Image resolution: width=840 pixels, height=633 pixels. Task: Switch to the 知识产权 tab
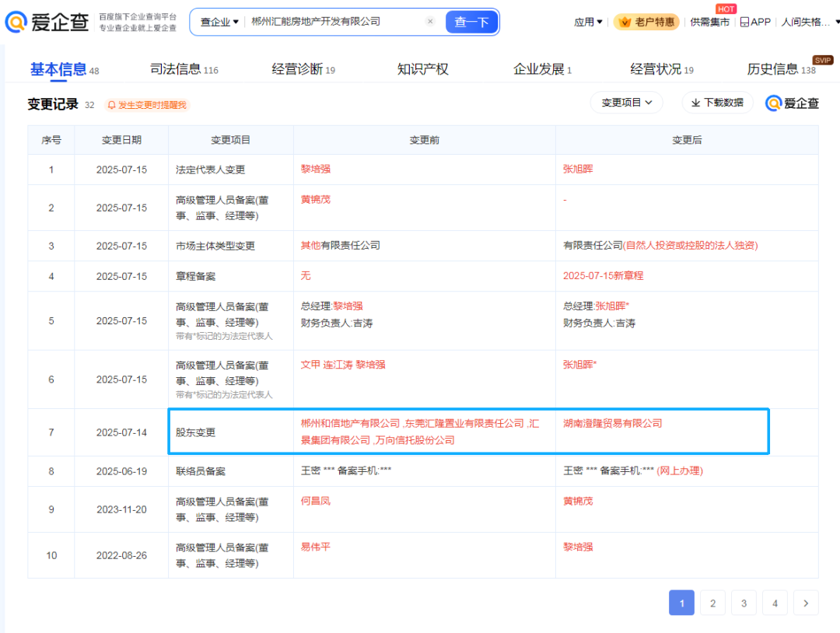coord(422,69)
